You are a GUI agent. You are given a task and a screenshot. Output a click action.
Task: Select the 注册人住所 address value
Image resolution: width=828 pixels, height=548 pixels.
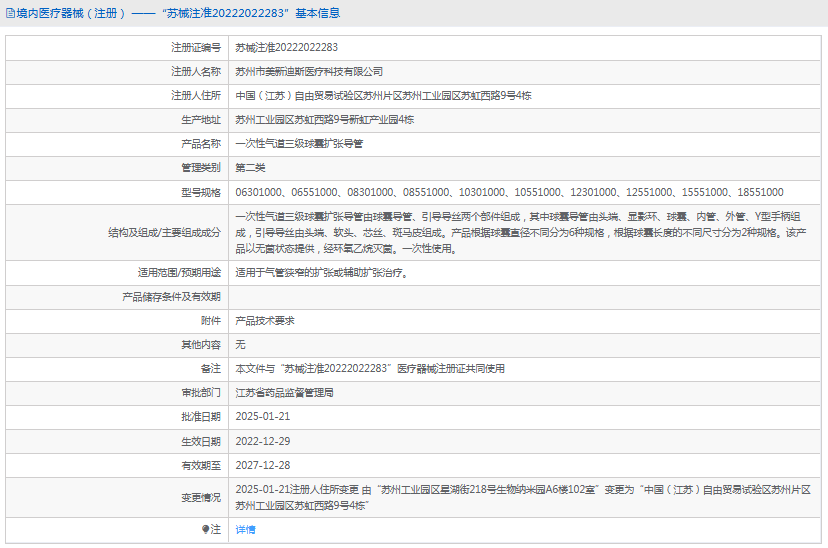coord(383,96)
